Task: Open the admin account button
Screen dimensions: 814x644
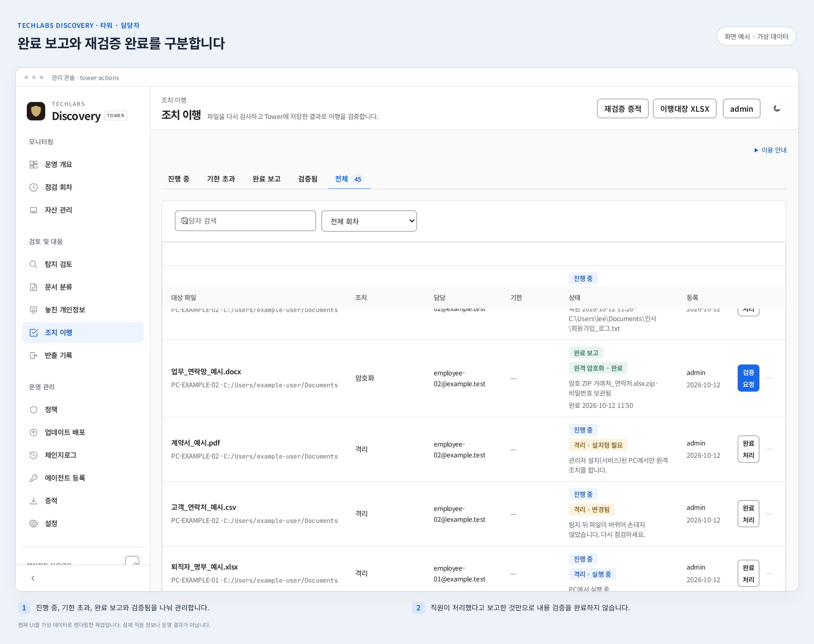Action: 741,108
